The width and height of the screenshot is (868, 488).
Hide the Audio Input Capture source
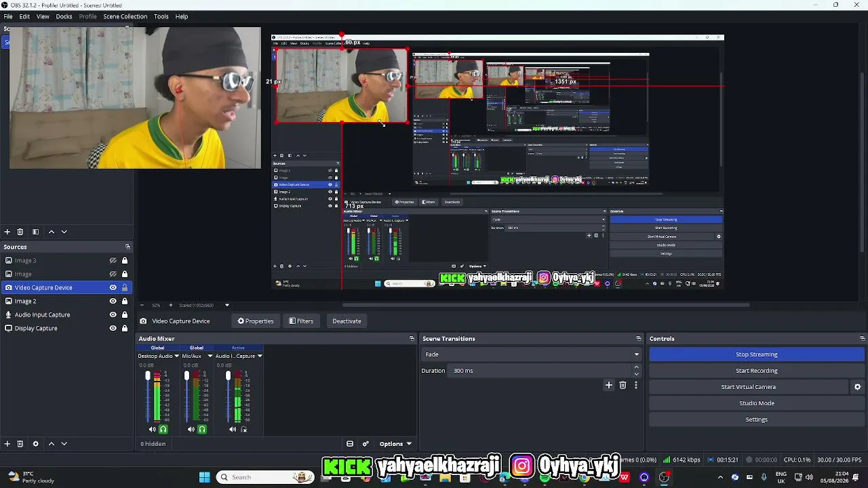point(113,314)
